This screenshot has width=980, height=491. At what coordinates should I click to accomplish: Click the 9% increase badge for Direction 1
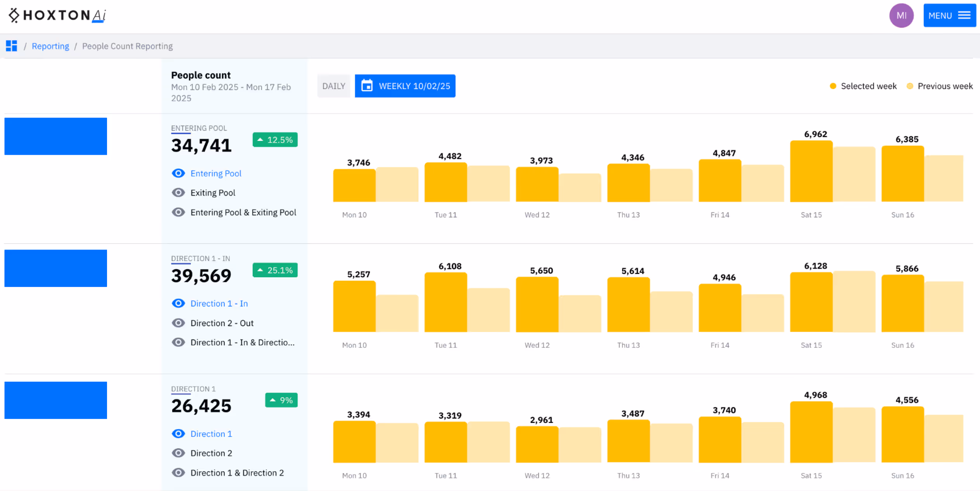coord(281,400)
